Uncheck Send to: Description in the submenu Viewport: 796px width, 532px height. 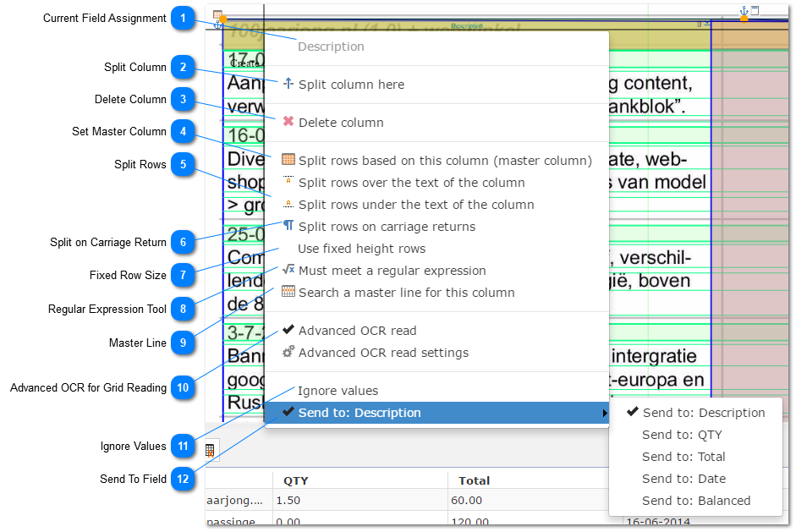point(695,413)
